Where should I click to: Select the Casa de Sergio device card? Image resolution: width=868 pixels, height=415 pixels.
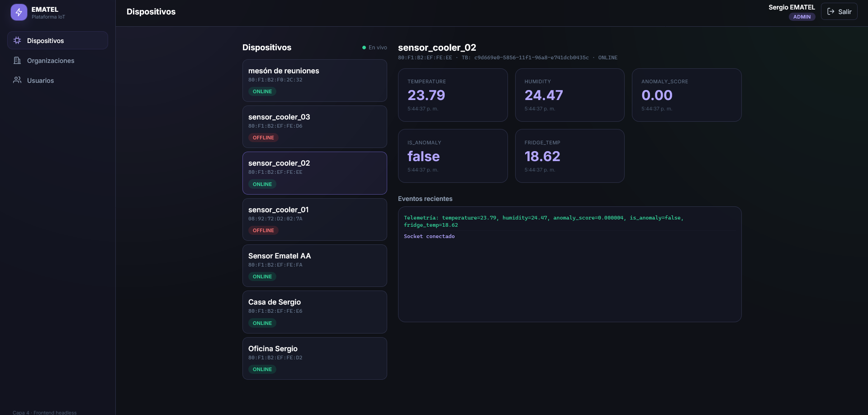315,312
